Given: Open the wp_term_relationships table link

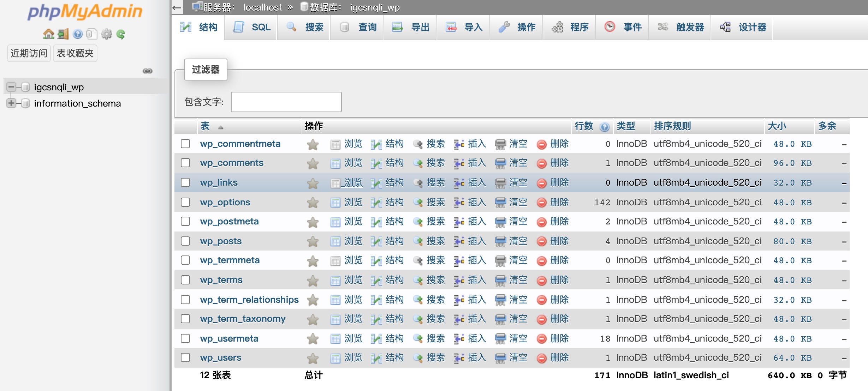Looking at the screenshot, I should (x=249, y=300).
